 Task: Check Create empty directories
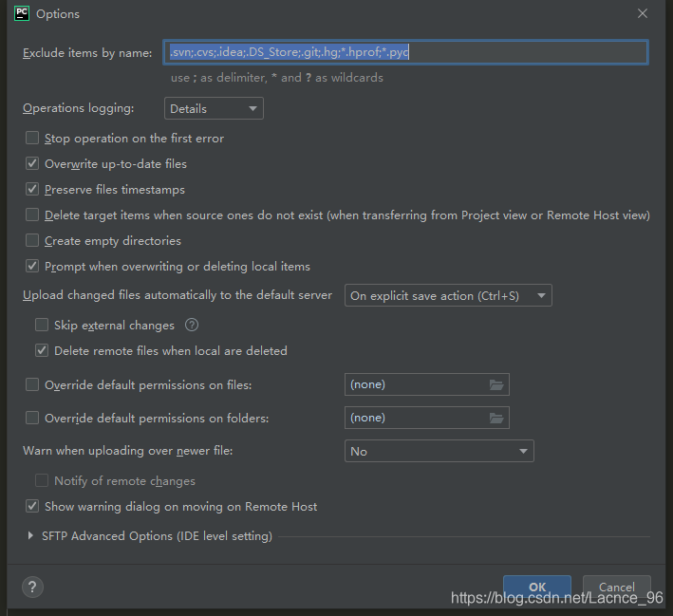point(32,240)
